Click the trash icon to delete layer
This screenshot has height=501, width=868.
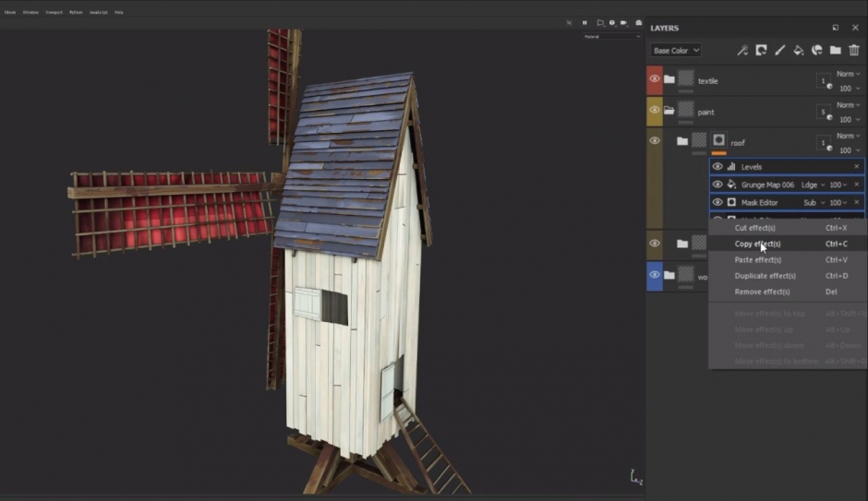click(x=854, y=51)
